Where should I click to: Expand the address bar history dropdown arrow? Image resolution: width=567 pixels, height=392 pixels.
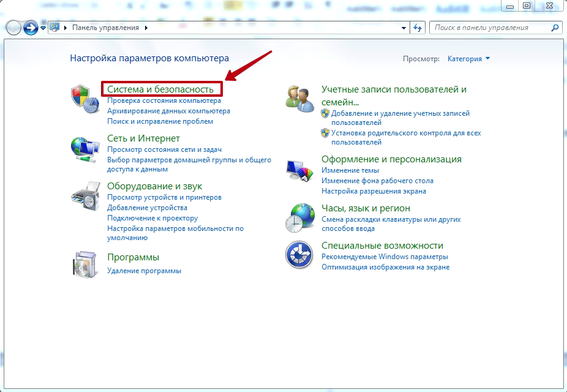(x=404, y=28)
